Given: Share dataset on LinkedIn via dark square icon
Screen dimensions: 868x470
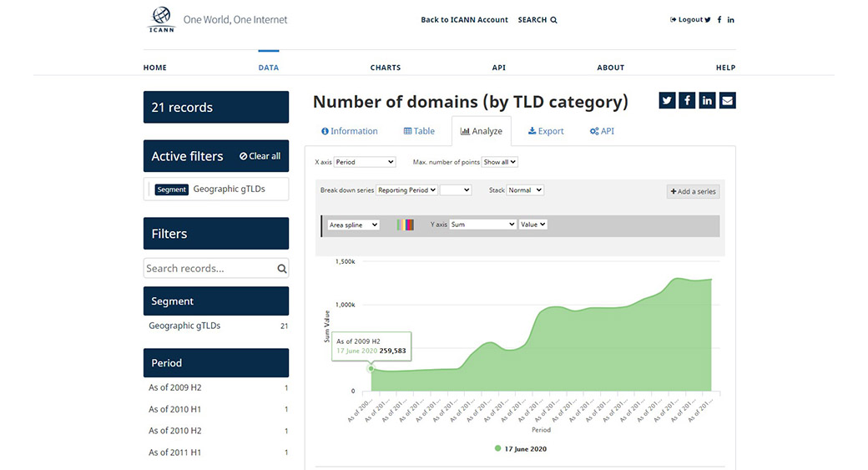Looking at the screenshot, I should (x=708, y=101).
